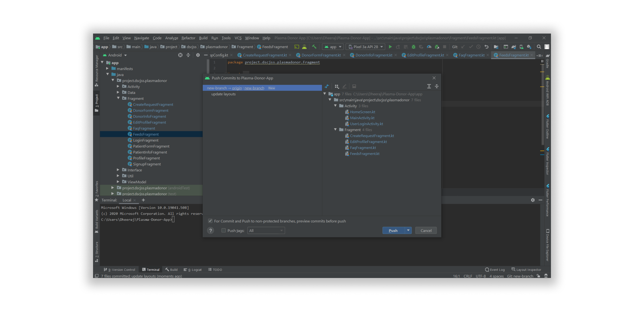This screenshot has width=644, height=311.
Task: Open the Profiler gauge icon
Action: 429,47
